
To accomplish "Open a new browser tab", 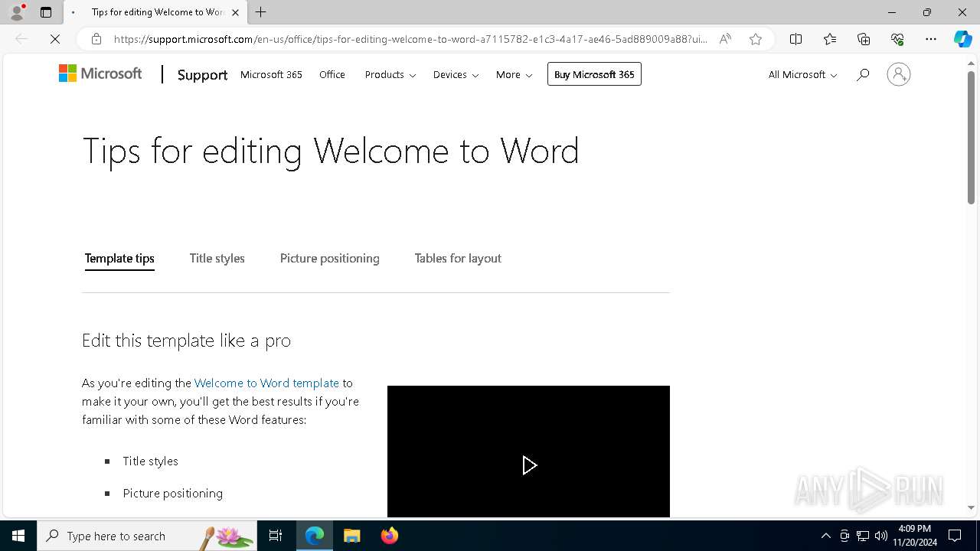I will (261, 12).
